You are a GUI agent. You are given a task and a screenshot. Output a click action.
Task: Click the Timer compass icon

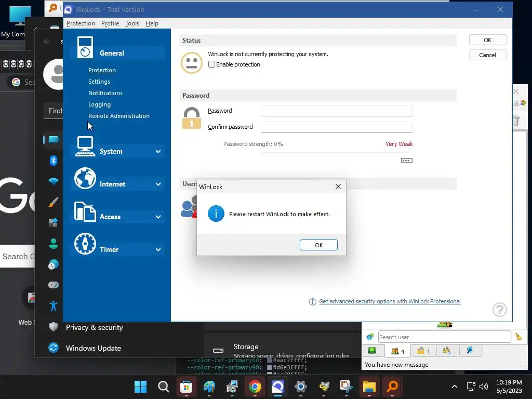click(x=85, y=244)
